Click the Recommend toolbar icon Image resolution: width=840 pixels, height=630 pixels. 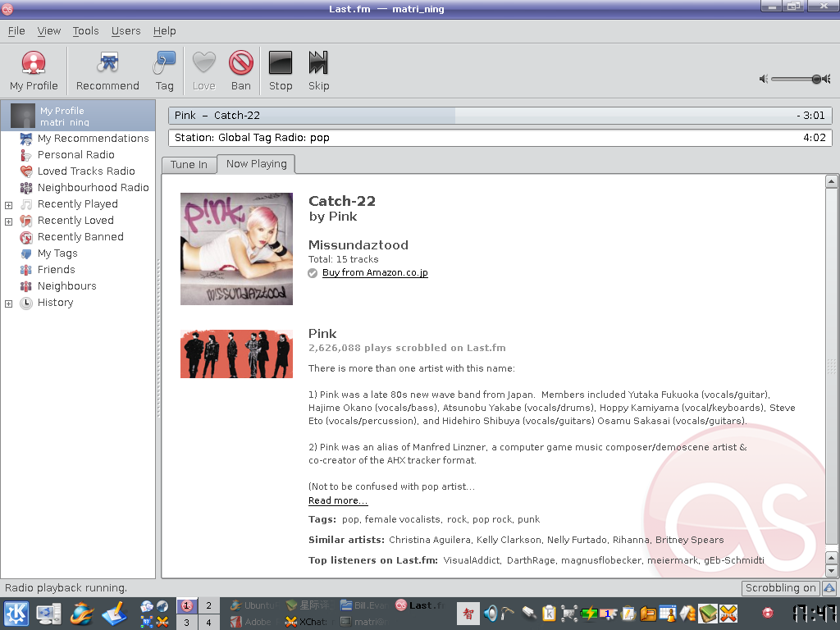coord(107,71)
